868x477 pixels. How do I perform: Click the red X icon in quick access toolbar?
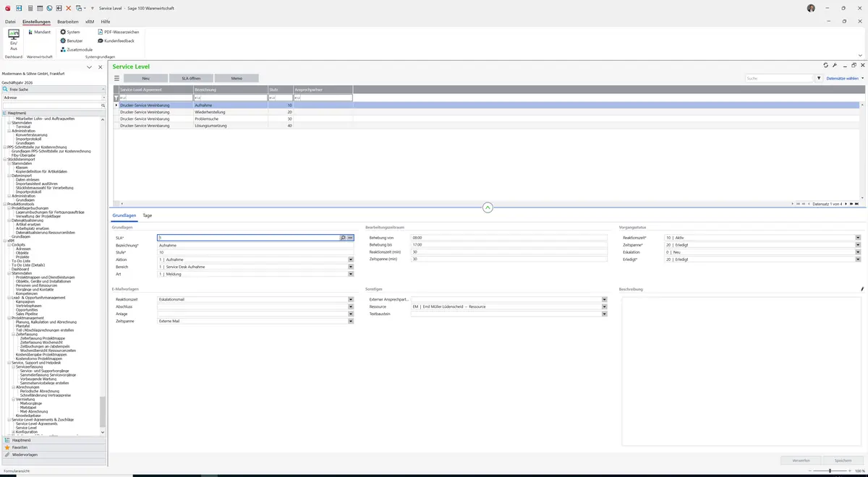tap(69, 8)
